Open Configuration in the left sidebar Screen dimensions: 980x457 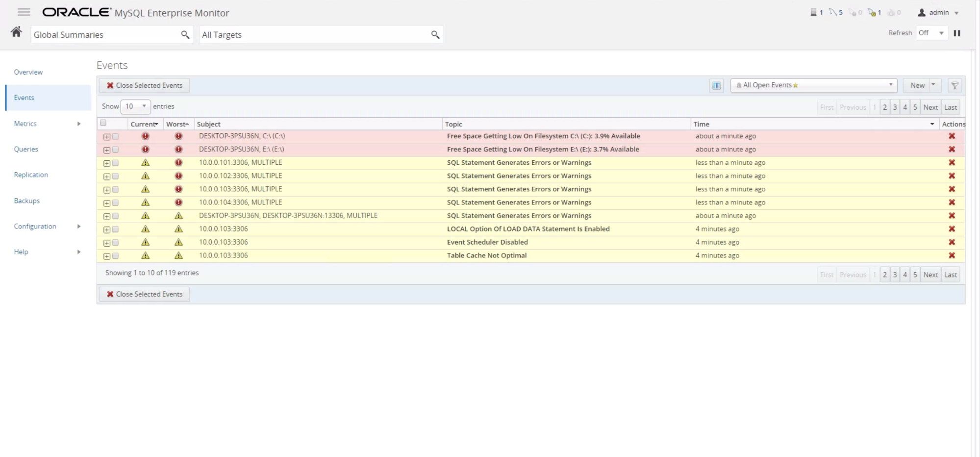pos(35,227)
